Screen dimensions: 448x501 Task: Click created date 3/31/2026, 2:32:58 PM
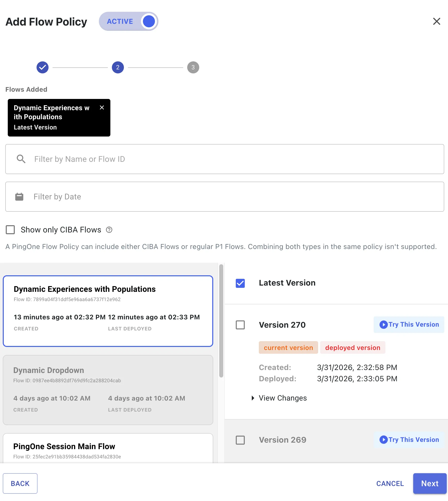click(357, 367)
